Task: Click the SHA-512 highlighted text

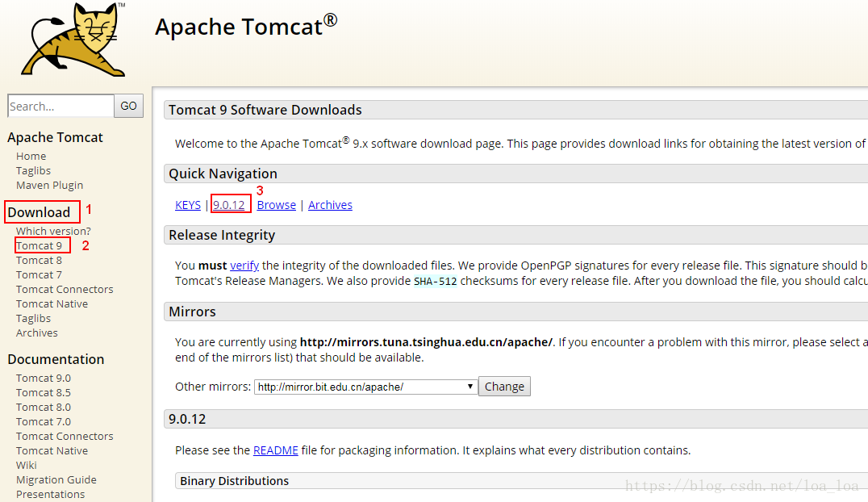Action: pyautogui.click(x=435, y=281)
